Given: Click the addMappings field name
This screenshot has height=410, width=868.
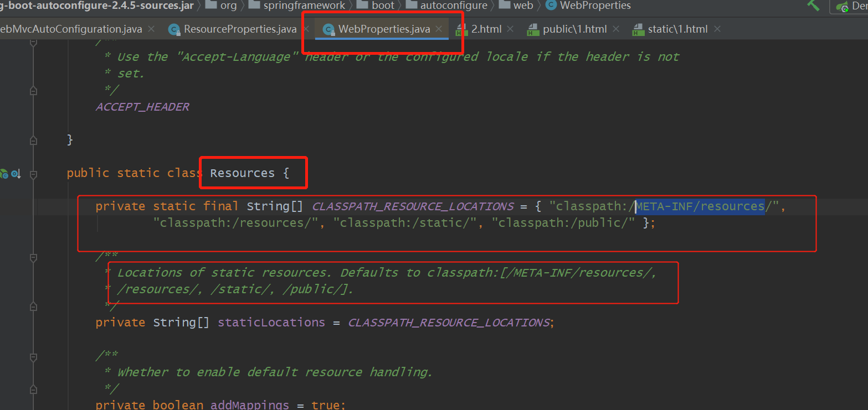Looking at the screenshot, I should click(x=250, y=404).
